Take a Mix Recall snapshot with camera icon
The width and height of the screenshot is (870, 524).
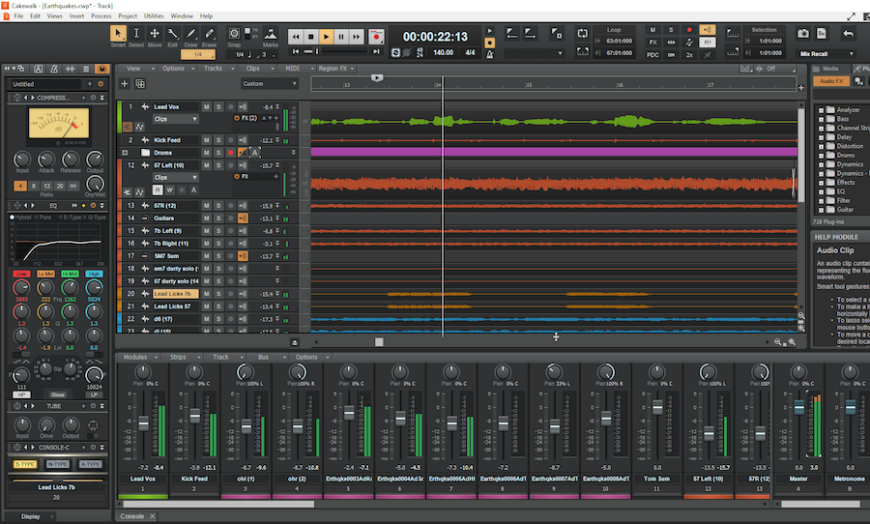click(803, 34)
